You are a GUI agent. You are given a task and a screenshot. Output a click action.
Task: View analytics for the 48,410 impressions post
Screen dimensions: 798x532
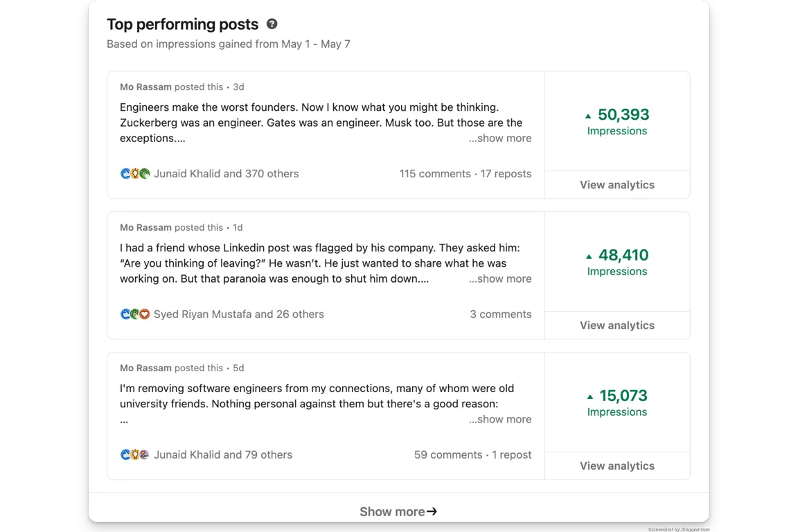(617, 326)
